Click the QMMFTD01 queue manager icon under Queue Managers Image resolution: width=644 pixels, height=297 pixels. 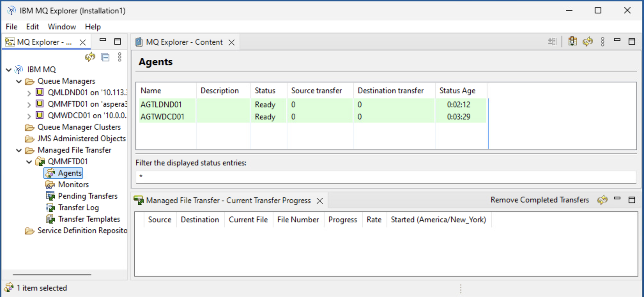(40, 104)
